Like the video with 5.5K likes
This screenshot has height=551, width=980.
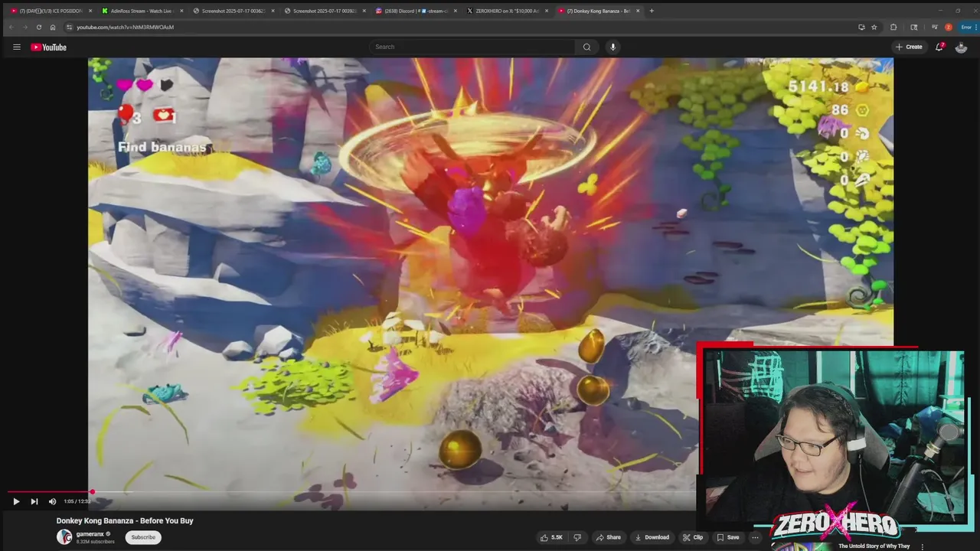coord(551,537)
